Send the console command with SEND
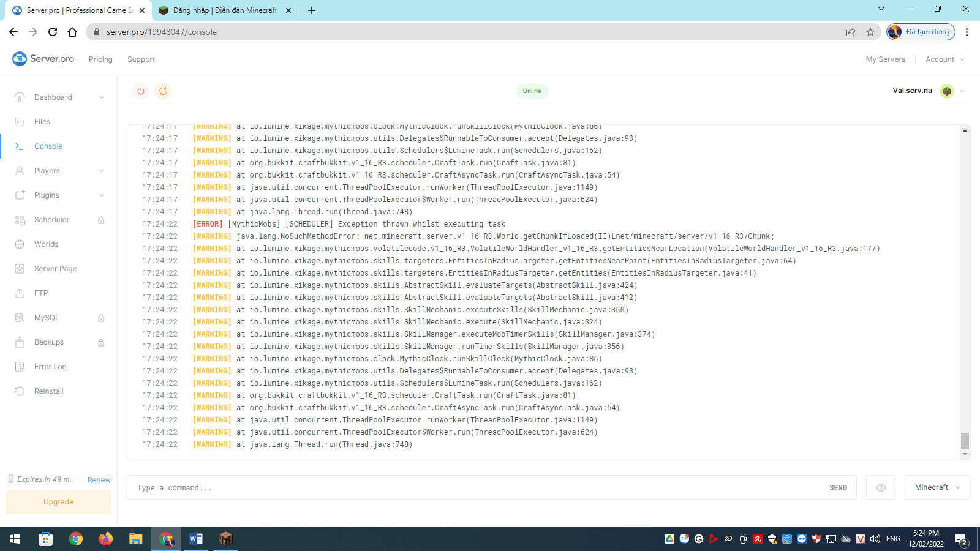The width and height of the screenshot is (980, 551). [838, 488]
